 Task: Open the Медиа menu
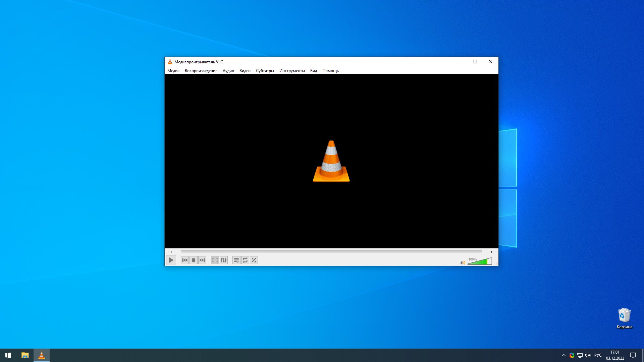[173, 71]
